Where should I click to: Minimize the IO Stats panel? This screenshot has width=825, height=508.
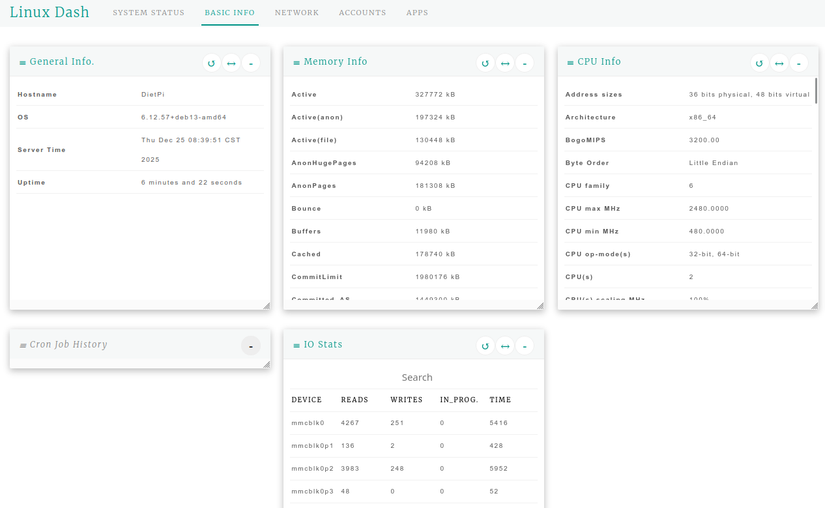point(525,346)
